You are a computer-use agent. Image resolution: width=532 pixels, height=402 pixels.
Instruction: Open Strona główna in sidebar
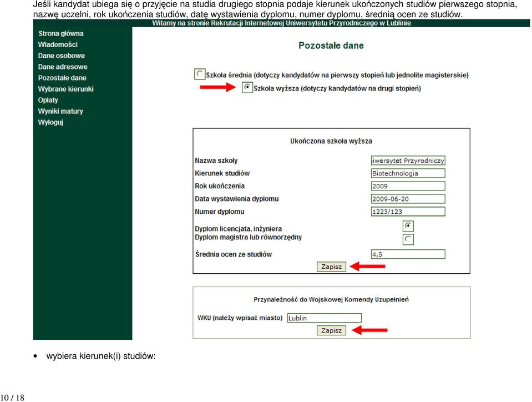tap(60, 34)
